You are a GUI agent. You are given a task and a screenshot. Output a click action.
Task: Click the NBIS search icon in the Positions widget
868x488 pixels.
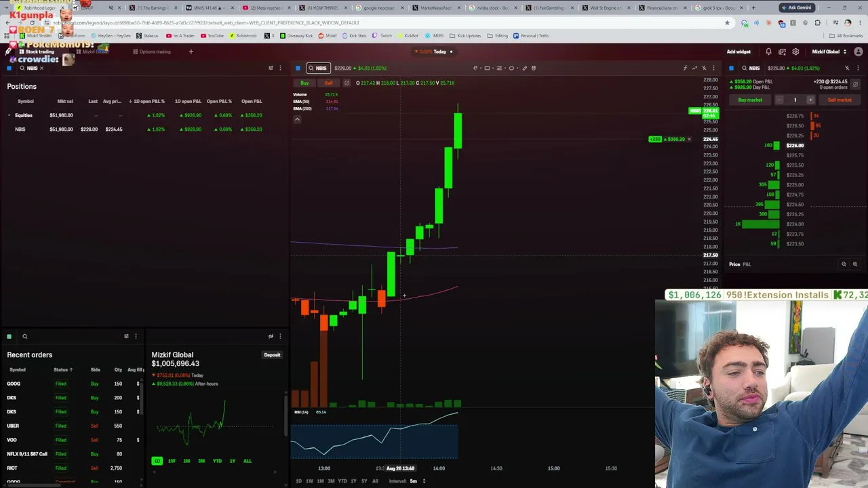click(x=22, y=68)
